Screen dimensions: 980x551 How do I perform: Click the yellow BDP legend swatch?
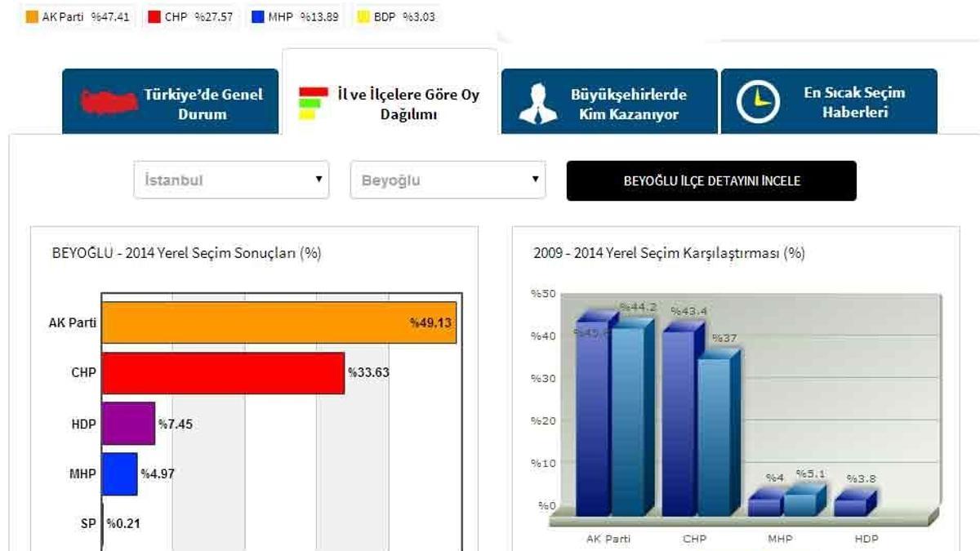pyautogui.click(x=364, y=16)
